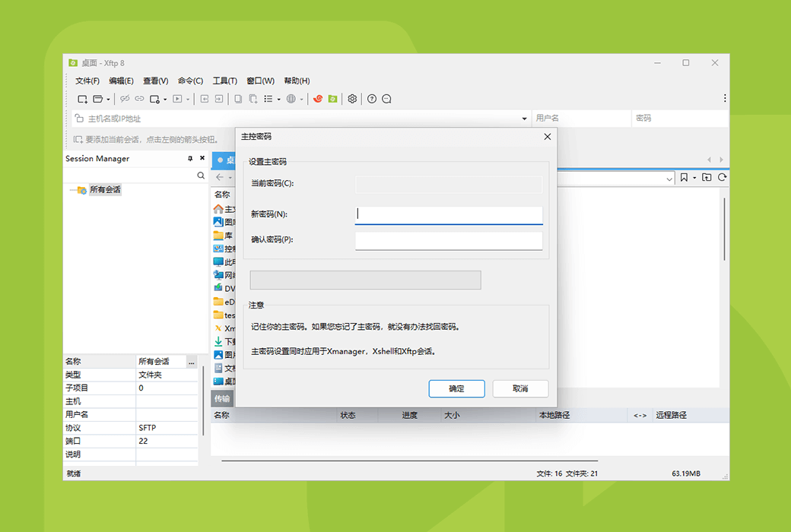This screenshot has height=532, width=791.
Task: Select the 所有会话 tree folder
Action: 105,189
